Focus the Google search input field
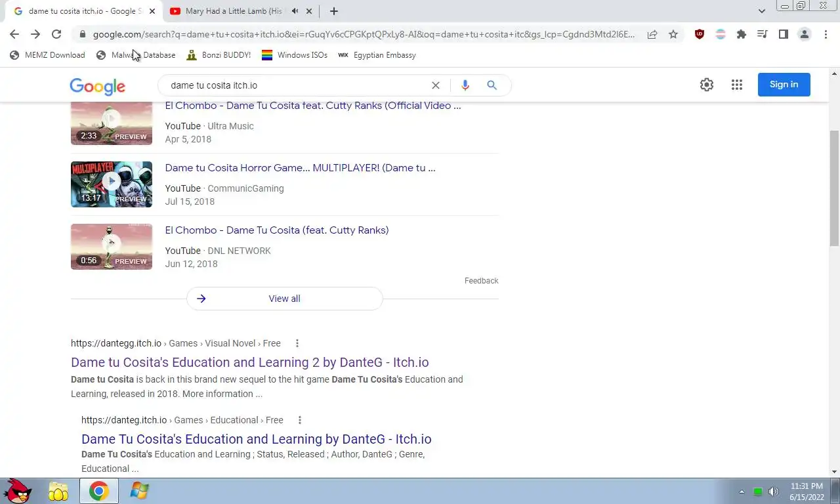840x504 pixels. click(x=295, y=85)
